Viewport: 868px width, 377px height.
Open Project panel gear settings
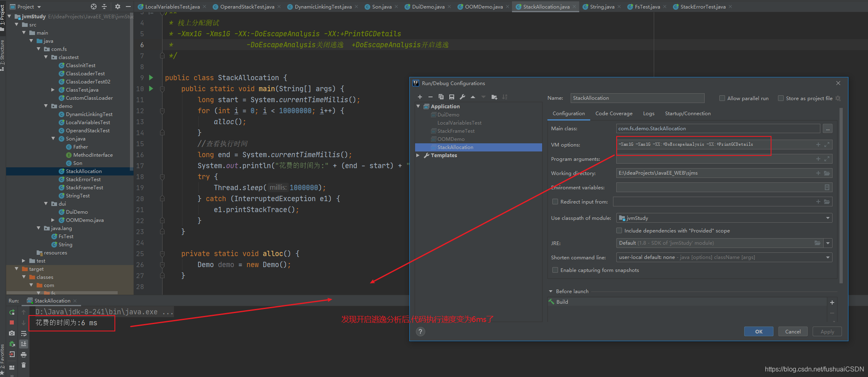(118, 7)
